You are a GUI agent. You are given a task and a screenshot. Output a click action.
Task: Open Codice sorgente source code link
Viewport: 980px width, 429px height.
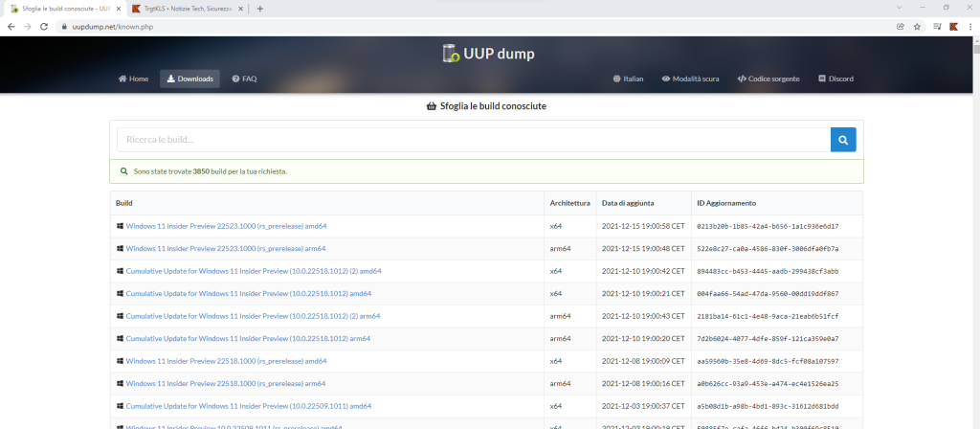pos(768,79)
